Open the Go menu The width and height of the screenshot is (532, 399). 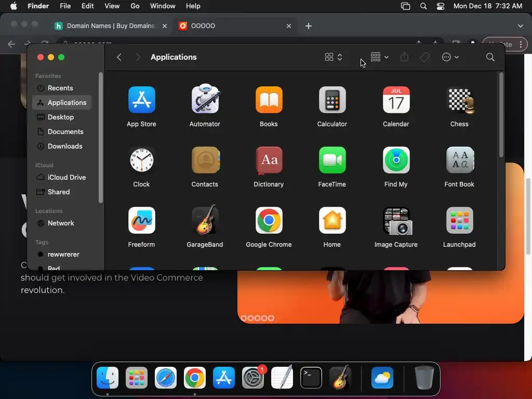pos(135,6)
